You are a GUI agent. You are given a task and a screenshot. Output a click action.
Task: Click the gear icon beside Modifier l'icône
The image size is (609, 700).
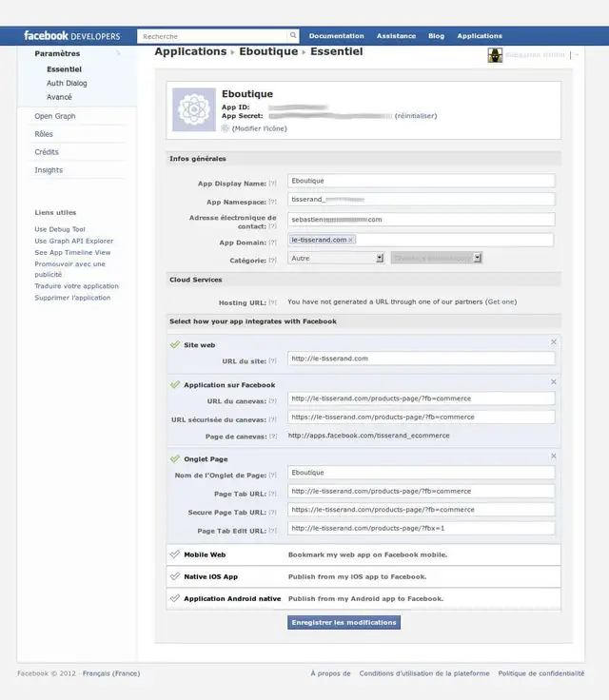[x=226, y=128]
